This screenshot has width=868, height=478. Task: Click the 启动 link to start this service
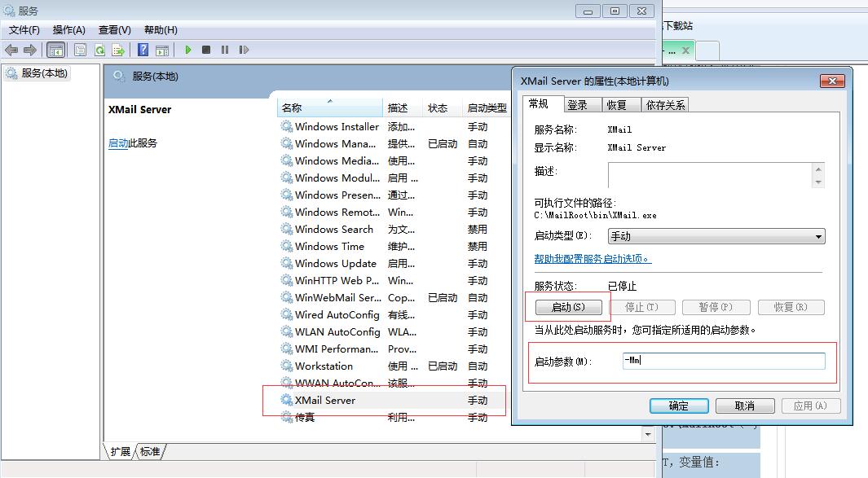[x=118, y=143]
